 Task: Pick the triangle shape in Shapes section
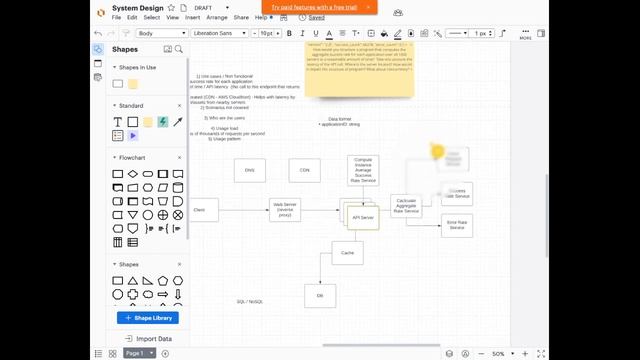pos(133,281)
